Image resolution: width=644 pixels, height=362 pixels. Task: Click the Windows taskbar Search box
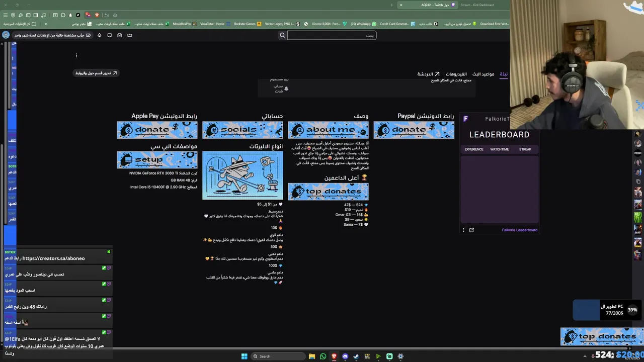[x=278, y=356]
